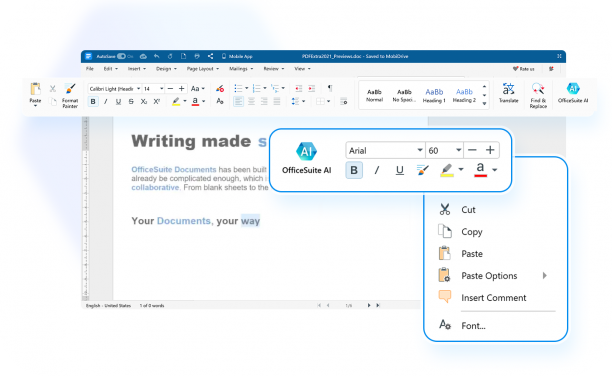This screenshot has width=612, height=376.
Task: Toggle the AutoSave switch
Action: [x=121, y=56]
